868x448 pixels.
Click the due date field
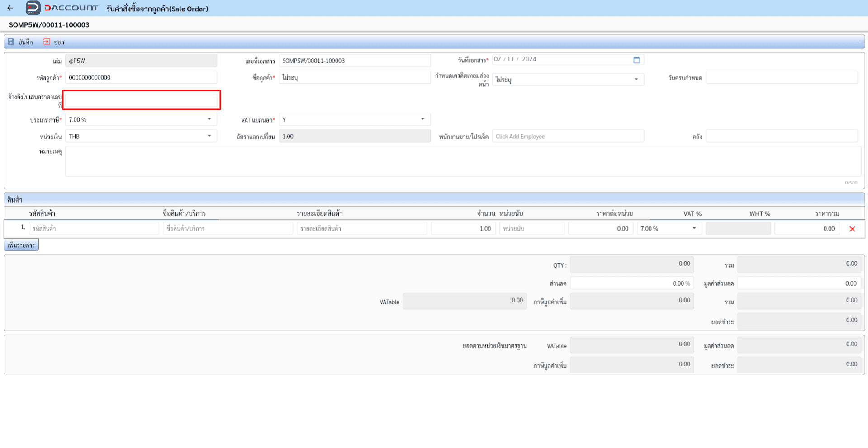(782, 78)
